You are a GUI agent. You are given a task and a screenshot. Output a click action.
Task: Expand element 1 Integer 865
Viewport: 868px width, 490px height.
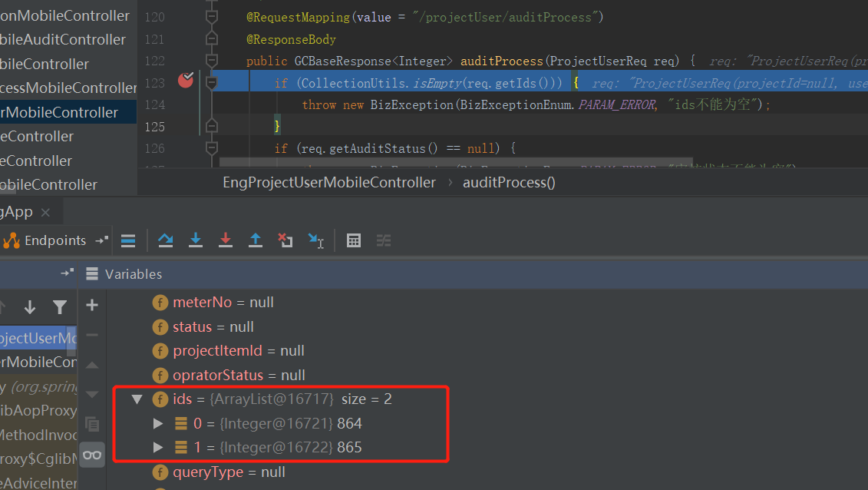[158, 447]
